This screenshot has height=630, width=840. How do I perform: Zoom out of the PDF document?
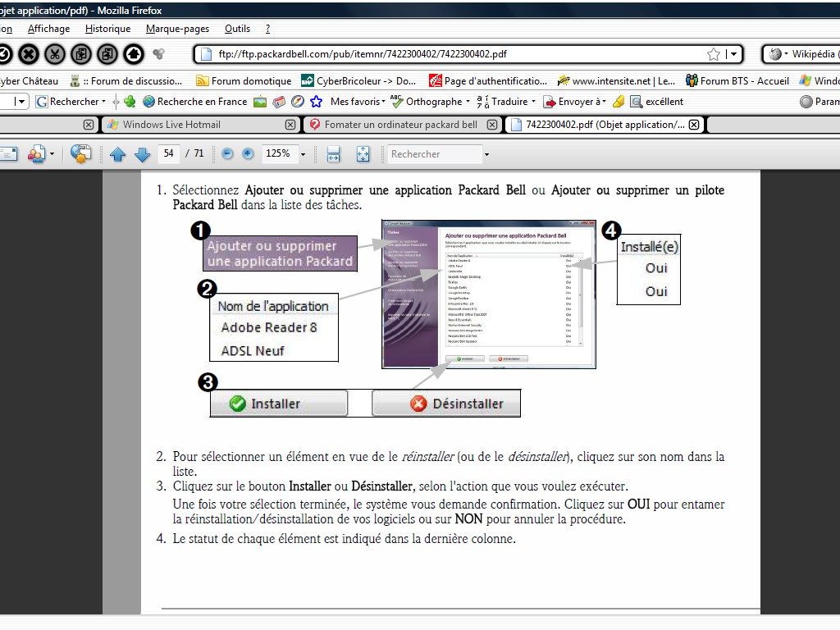227,154
